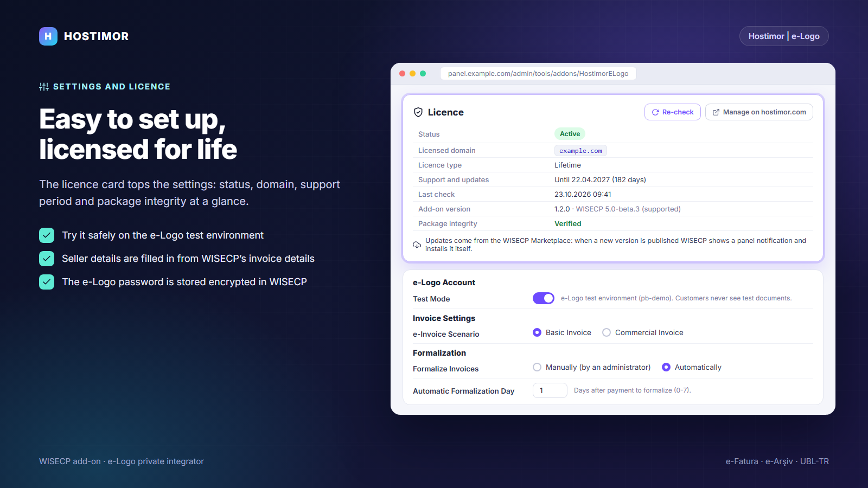The width and height of the screenshot is (868, 488).
Task: Select the Basic Invoice radio option
Action: (537, 332)
